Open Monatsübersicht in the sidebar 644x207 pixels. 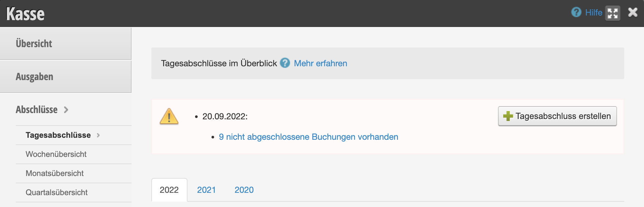[x=55, y=173]
